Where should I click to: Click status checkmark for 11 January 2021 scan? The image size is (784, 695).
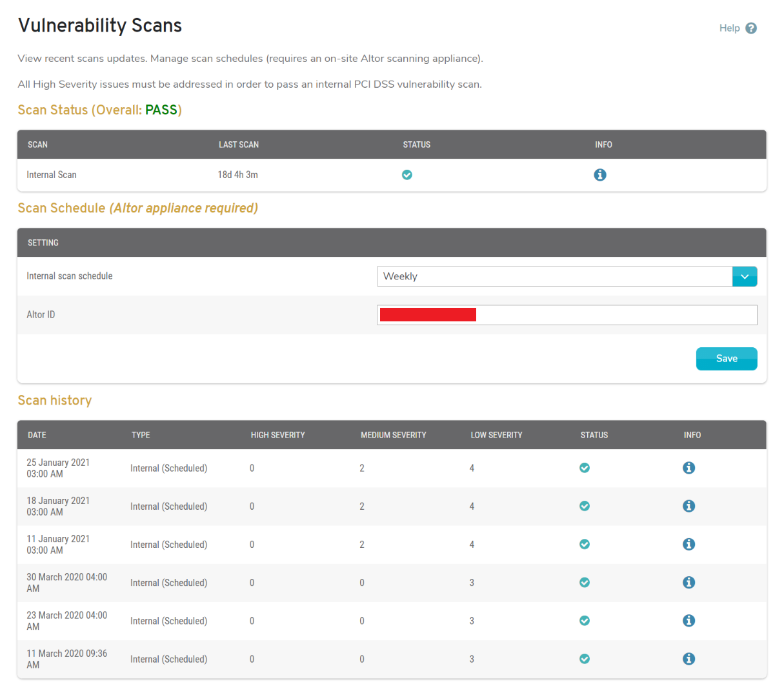tap(585, 544)
